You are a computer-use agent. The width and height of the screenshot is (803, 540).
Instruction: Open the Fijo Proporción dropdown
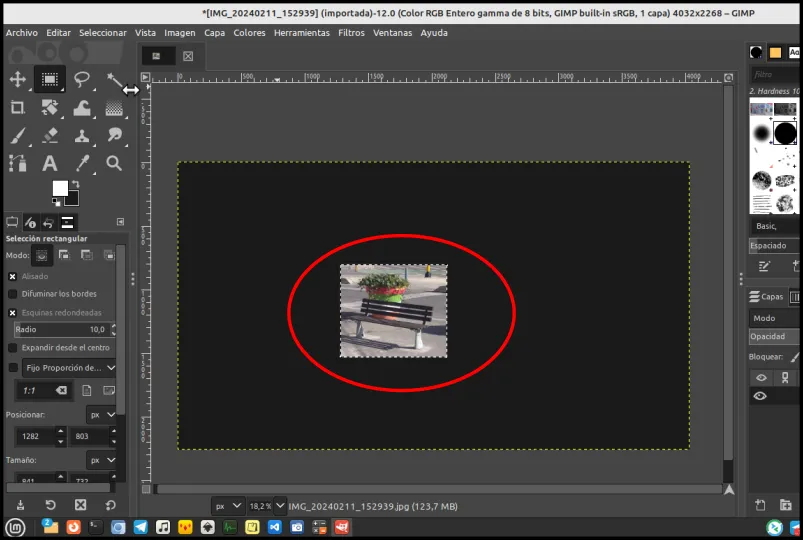click(70, 368)
